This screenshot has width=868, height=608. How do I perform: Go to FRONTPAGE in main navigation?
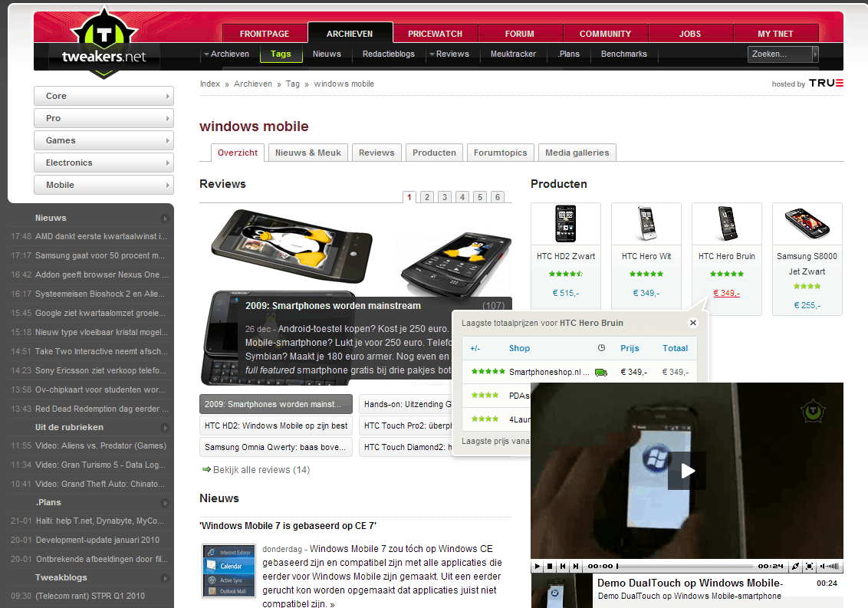(265, 34)
